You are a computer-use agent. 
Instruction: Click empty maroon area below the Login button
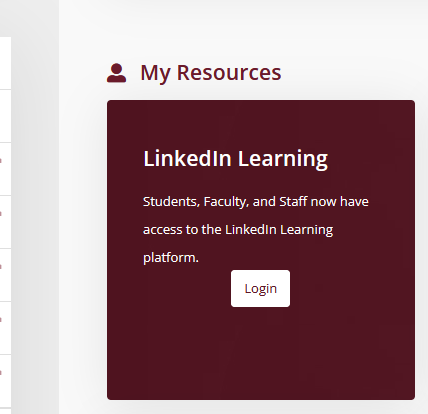pos(261,353)
